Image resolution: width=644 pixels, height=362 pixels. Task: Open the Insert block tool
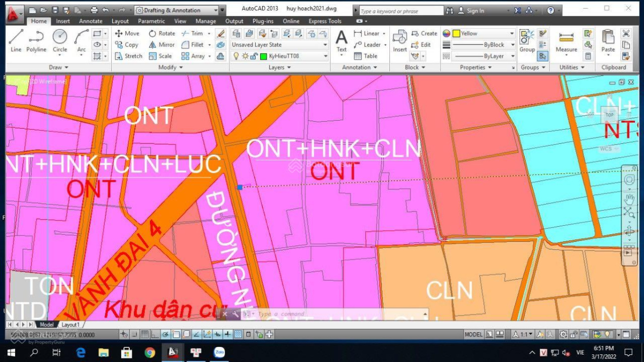click(x=400, y=40)
